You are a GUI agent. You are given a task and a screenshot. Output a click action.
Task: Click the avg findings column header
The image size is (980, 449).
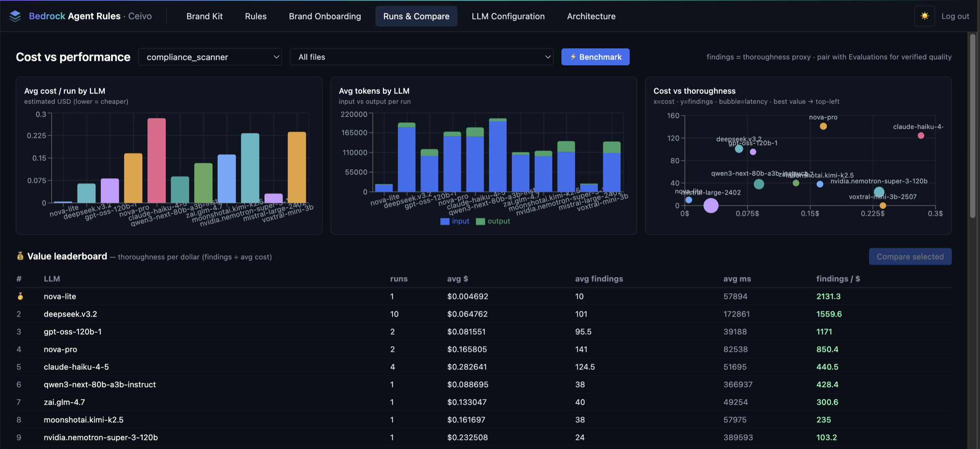pyautogui.click(x=599, y=279)
